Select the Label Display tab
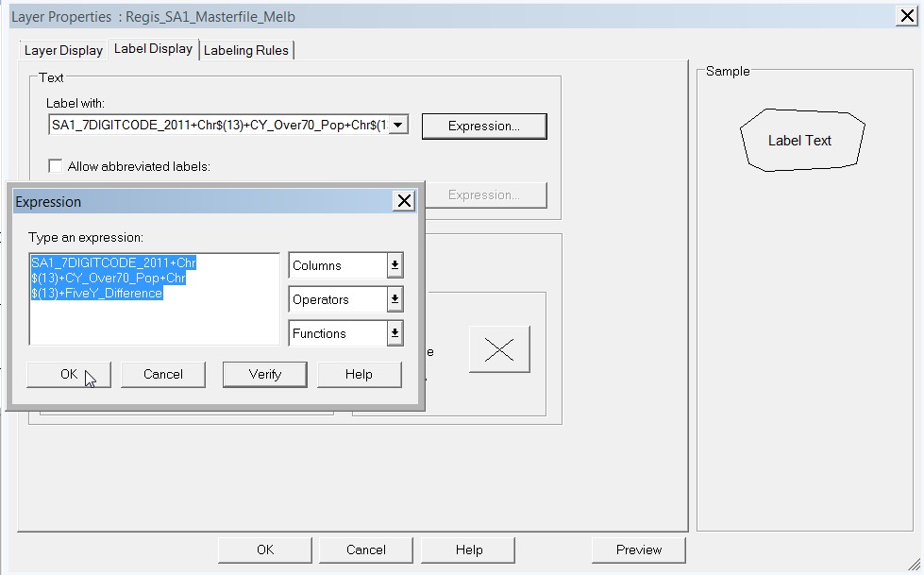 tap(153, 49)
